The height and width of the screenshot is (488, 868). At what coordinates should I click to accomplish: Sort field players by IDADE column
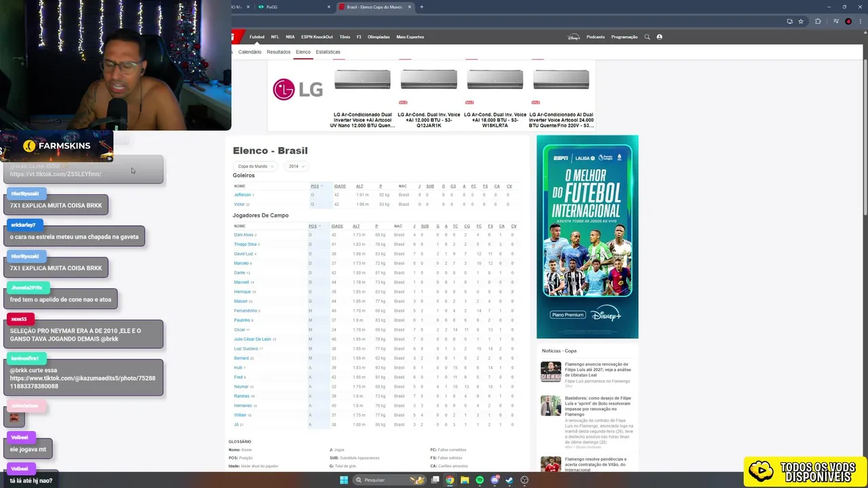337,226
